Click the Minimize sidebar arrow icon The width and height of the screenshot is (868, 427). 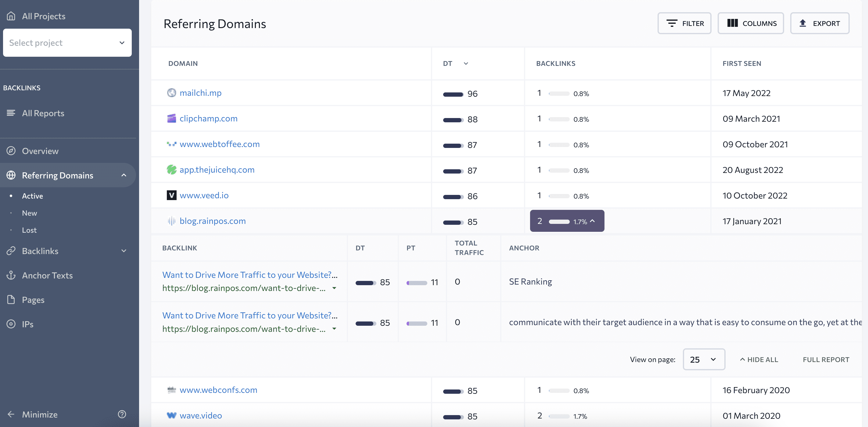tap(11, 414)
